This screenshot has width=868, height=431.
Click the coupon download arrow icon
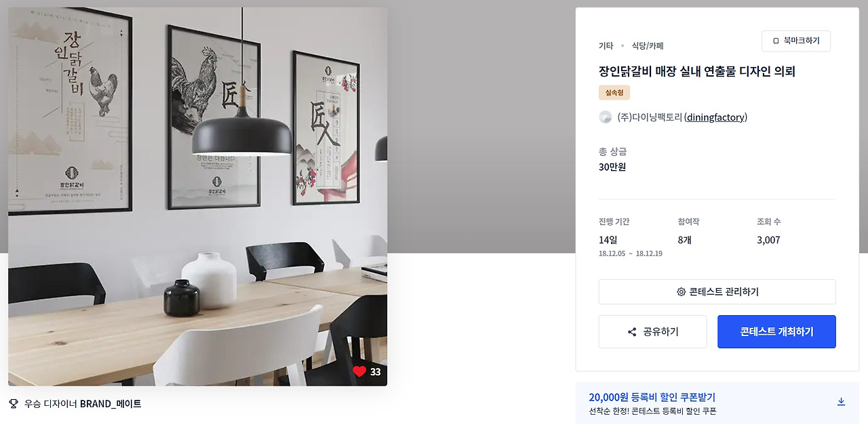point(841,402)
